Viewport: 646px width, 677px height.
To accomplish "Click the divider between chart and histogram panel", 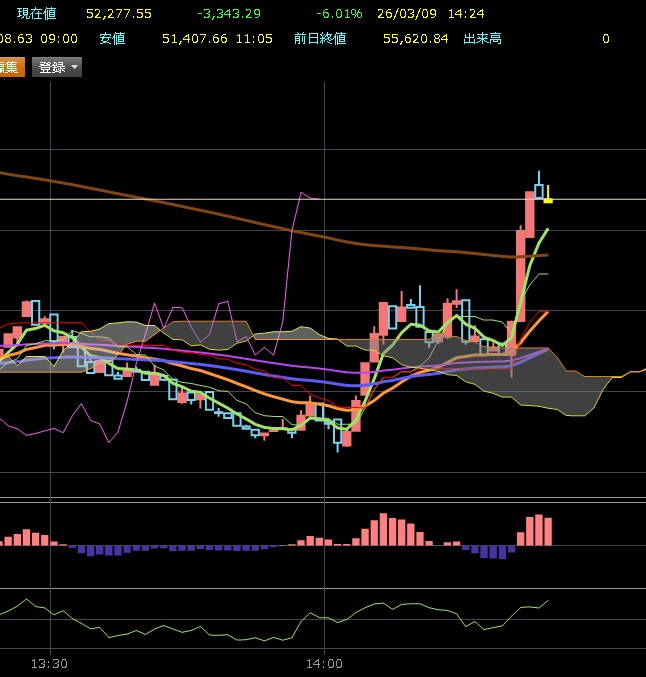I will click(x=323, y=499).
